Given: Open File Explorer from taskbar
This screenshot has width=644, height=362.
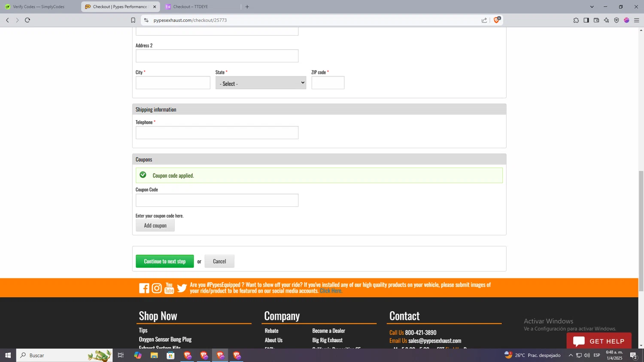Looking at the screenshot, I should pyautogui.click(x=154, y=355).
